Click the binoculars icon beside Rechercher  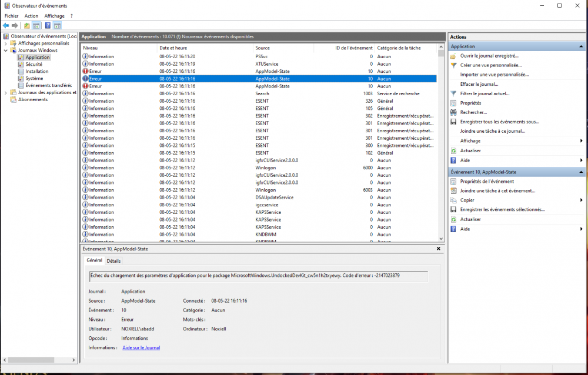pyautogui.click(x=453, y=112)
